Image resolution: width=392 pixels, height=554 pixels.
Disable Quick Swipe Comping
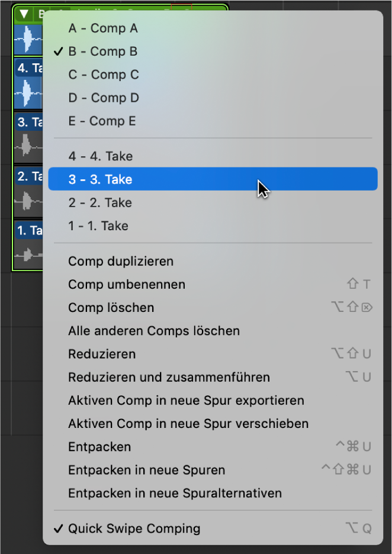(134, 528)
